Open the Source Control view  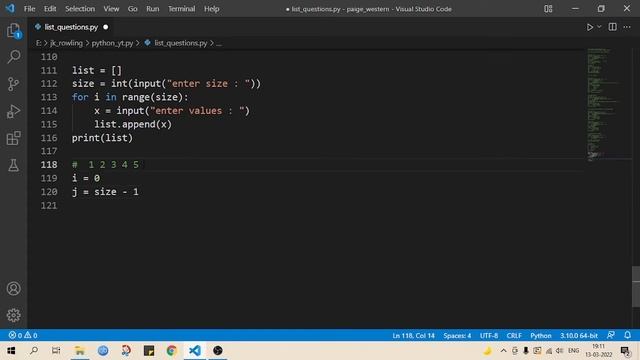click(13, 84)
